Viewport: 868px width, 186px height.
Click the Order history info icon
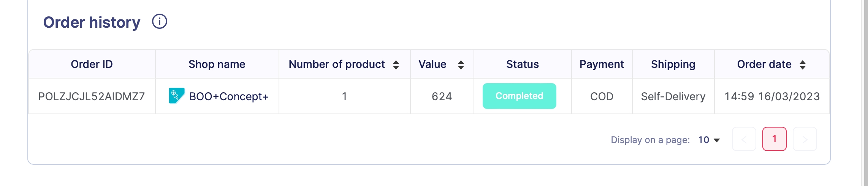[160, 22]
